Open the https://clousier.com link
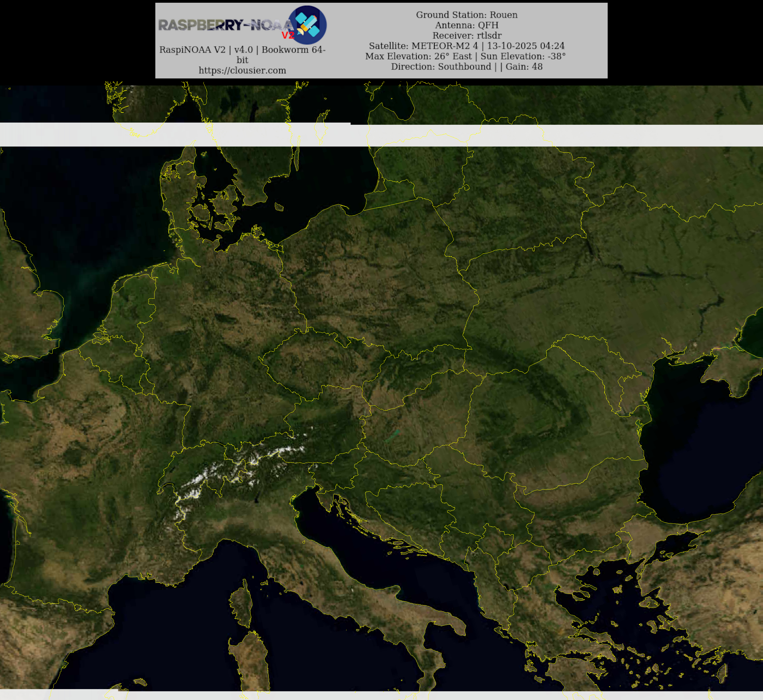The height and width of the screenshot is (700, 763). [242, 71]
